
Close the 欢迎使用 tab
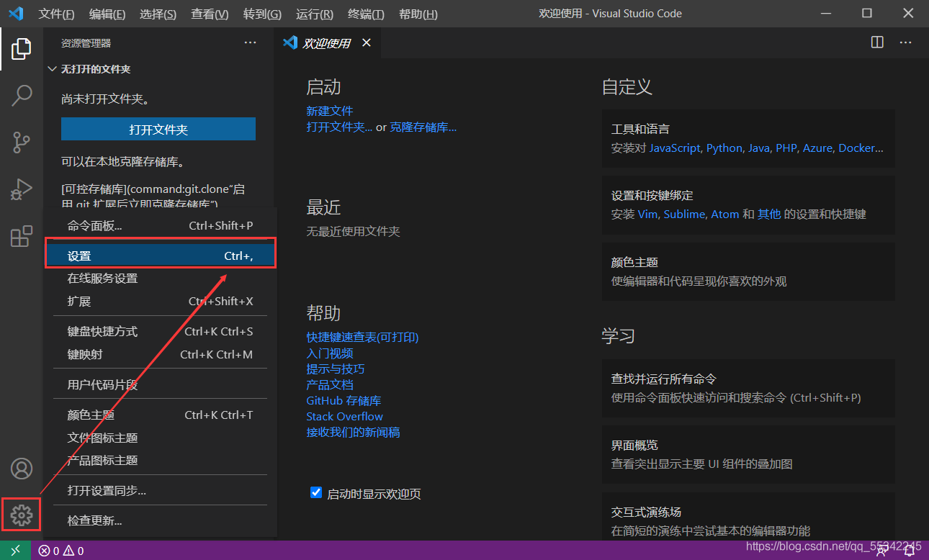pyautogui.click(x=366, y=43)
